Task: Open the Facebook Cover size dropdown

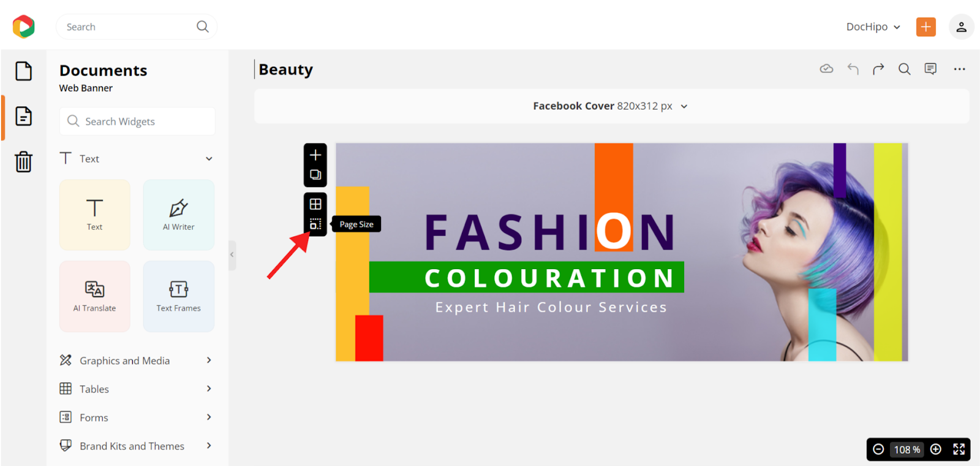Action: click(611, 106)
